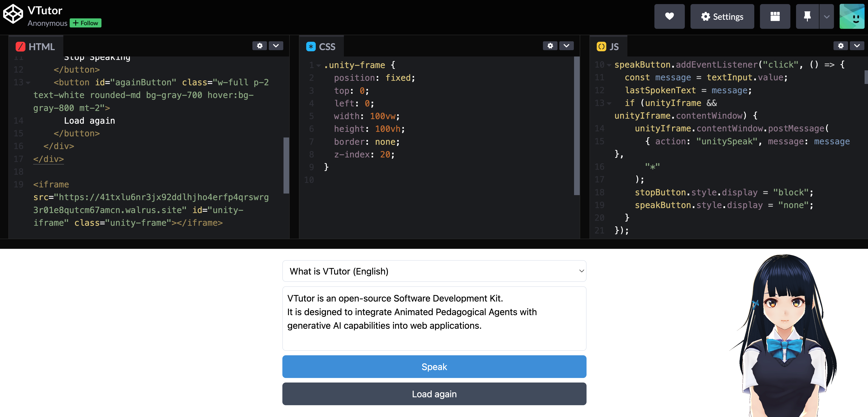The height and width of the screenshot is (417, 868).
Task: Click the CodePen logo icon
Action: 13,14
